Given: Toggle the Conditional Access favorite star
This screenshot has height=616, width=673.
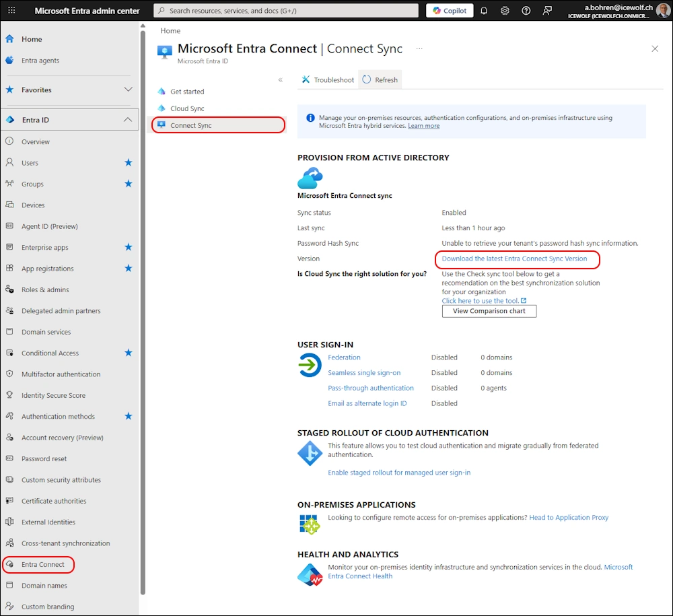Looking at the screenshot, I should [129, 353].
